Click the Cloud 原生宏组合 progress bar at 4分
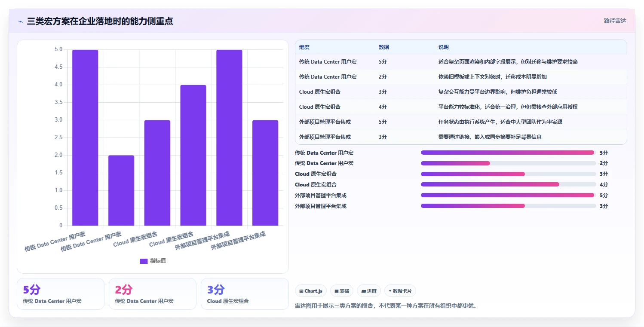Viewport: 644px width, 327px height. point(509,185)
